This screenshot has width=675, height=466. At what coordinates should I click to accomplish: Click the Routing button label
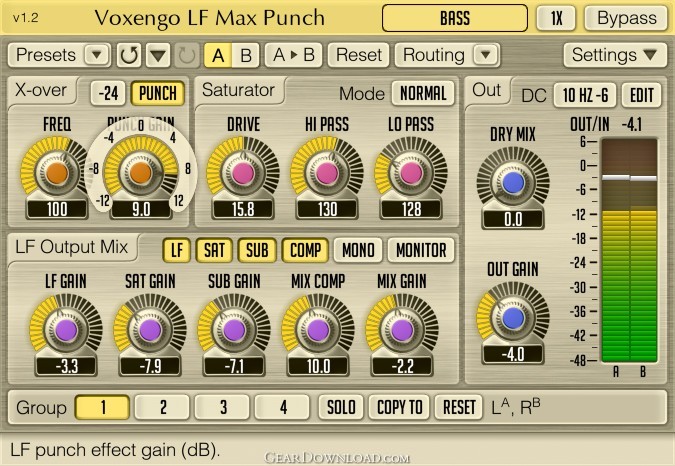click(x=433, y=55)
